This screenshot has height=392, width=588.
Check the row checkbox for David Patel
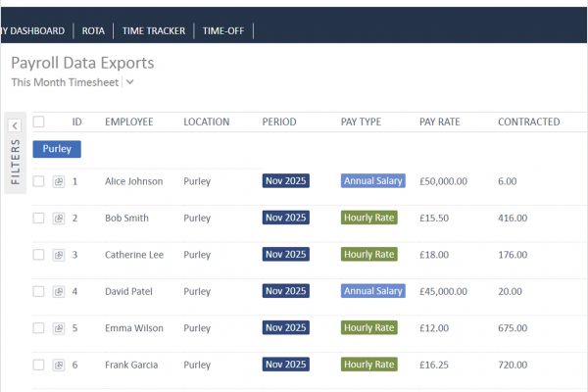point(39,291)
